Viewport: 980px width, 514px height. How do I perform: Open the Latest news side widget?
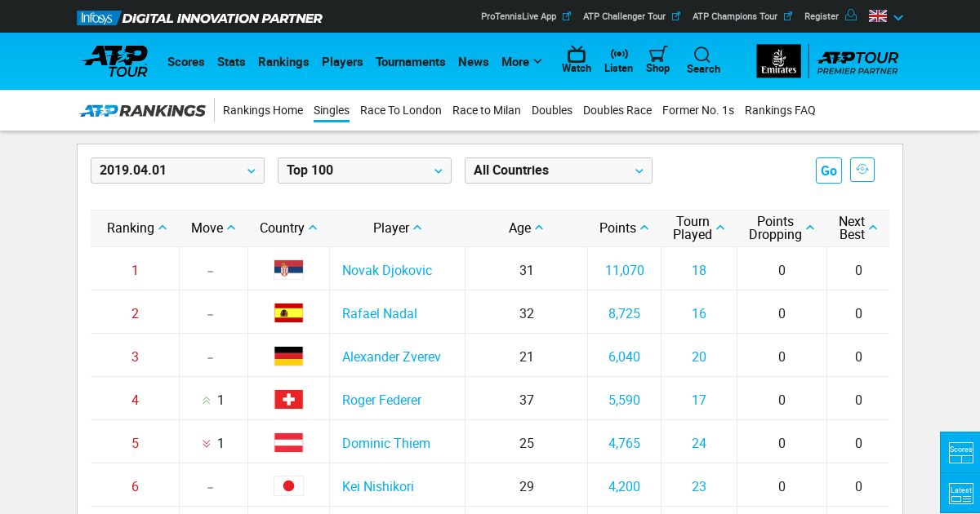960,493
